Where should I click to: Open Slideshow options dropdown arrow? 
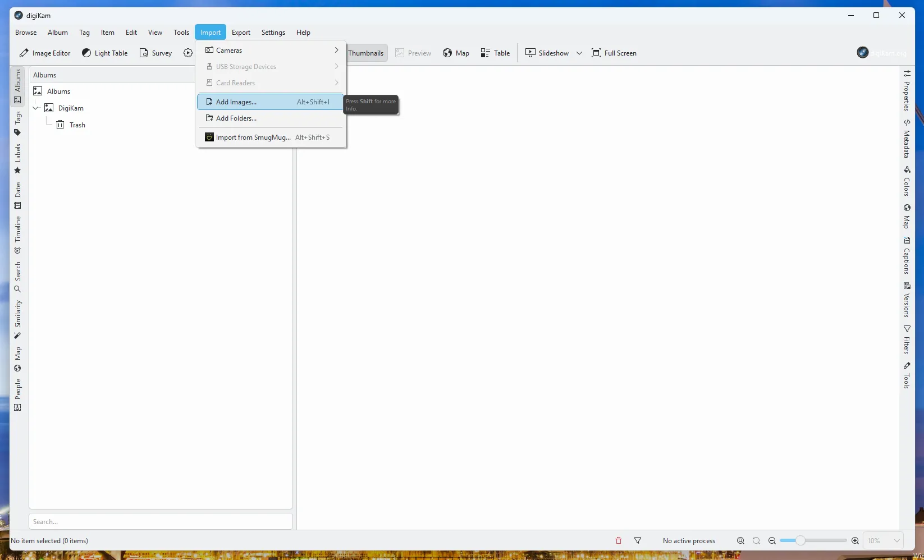pos(579,53)
